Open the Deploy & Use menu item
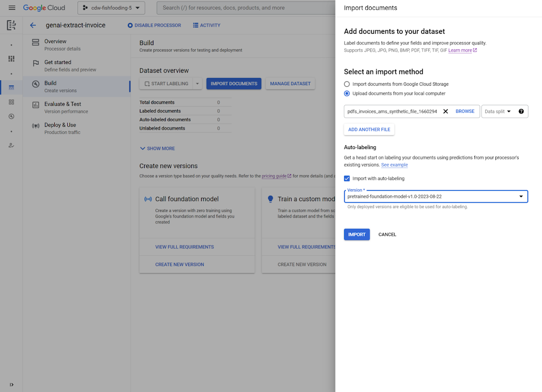This screenshot has height=392, width=542. [x=76, y=128]
